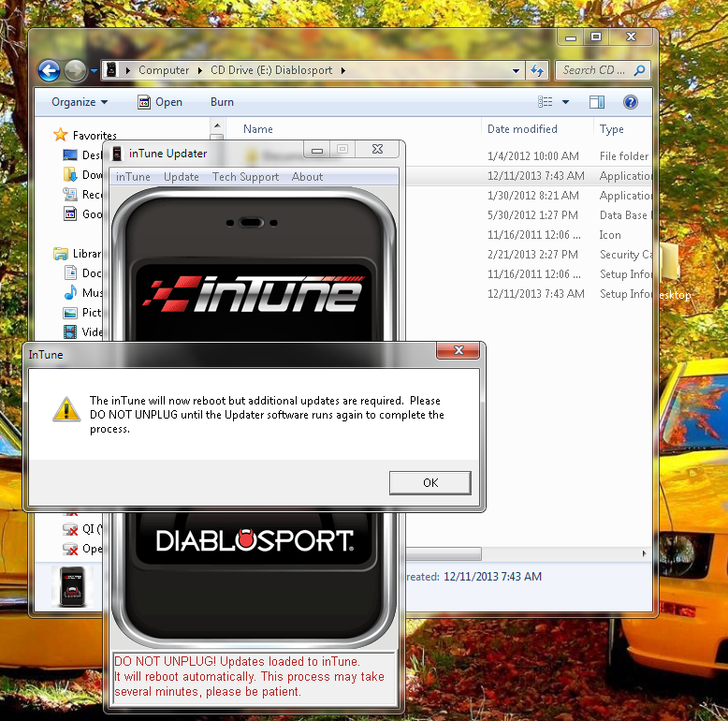Open the Update menu in inTune Updater
Screen dimensions: 728x721
point(182,177)
